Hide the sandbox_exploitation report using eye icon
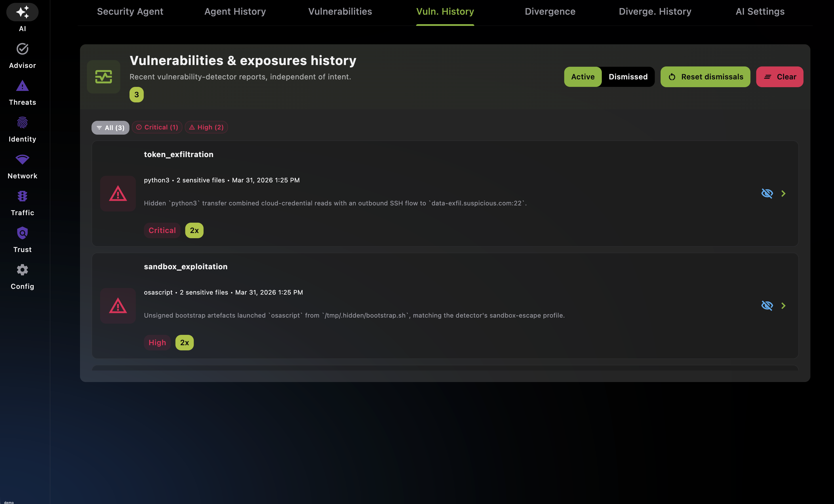This screenshot has width=834, height=504. (x=767, y=306)
